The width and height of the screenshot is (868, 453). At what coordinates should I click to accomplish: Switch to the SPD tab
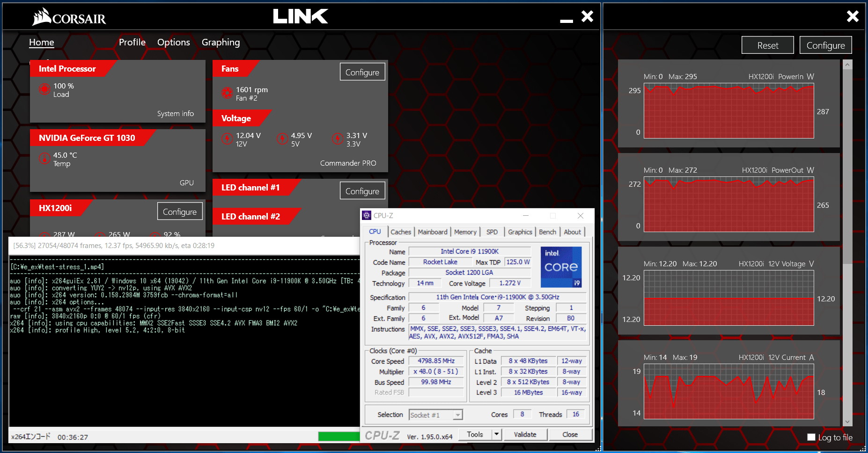click(492, 232)
